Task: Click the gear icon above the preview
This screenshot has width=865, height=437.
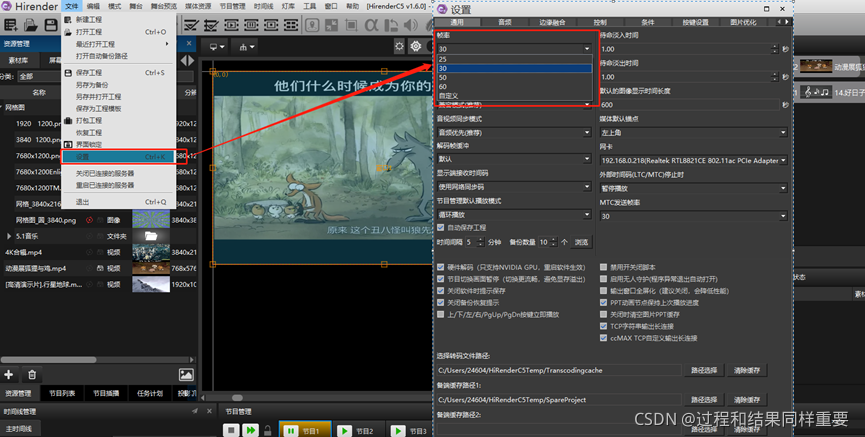Action: [x=415, y=47]
